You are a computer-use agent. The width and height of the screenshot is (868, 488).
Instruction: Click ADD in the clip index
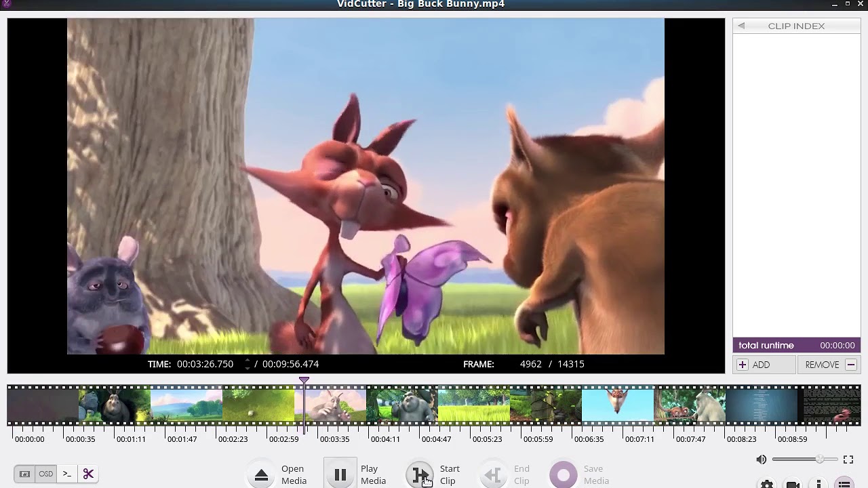[764, 365]
